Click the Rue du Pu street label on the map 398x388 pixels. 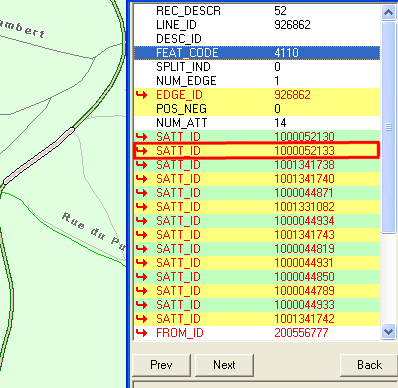click(93, 231)
